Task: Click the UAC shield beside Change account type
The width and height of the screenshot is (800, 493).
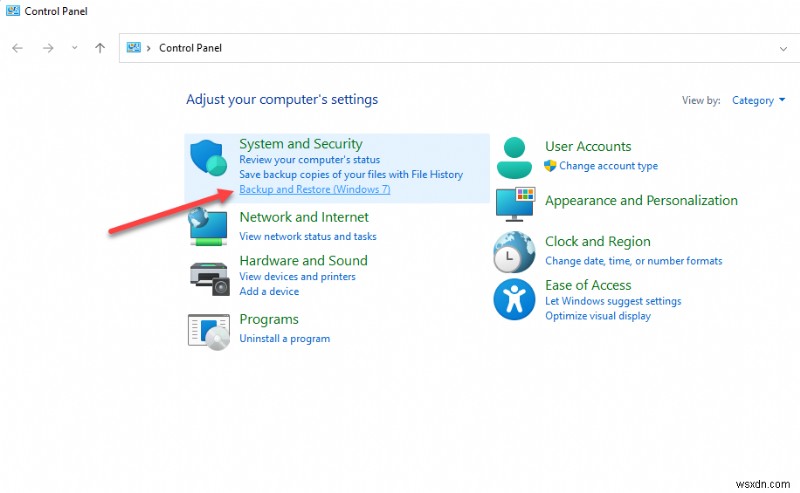Action: pos(550,165)
